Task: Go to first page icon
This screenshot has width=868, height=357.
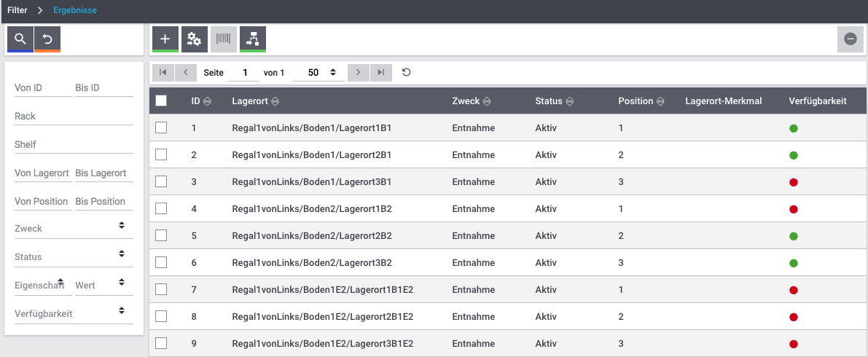Action: 163,73
